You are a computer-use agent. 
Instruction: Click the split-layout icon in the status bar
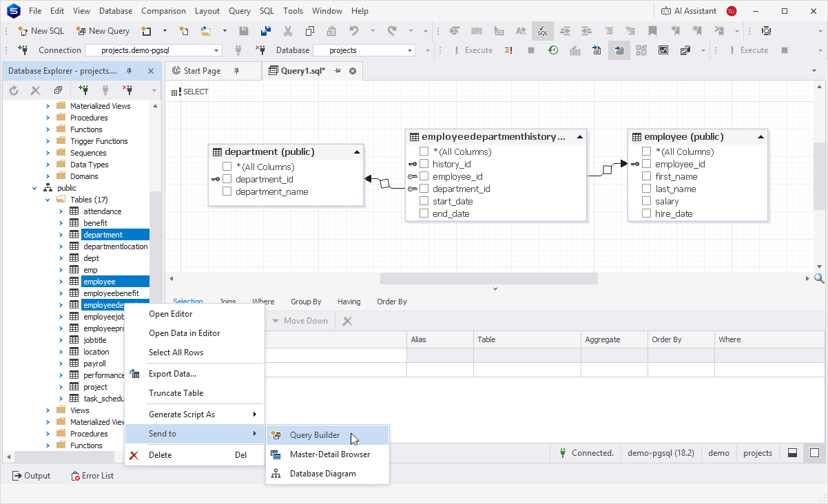click(x=793, y=453)
